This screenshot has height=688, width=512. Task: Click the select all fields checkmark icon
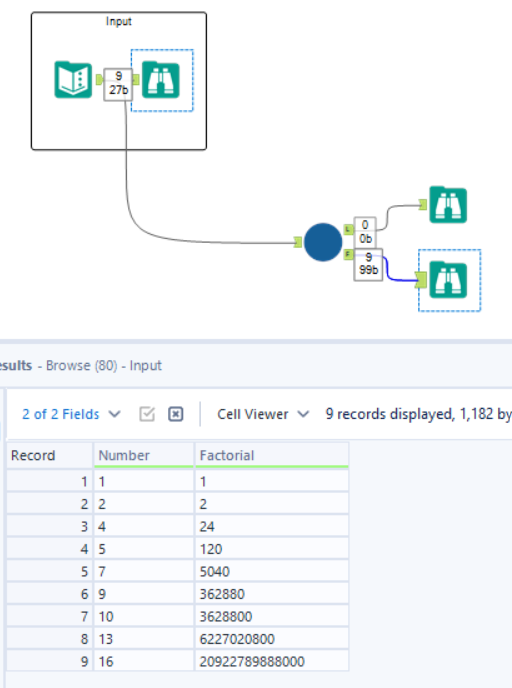[147, 414]
